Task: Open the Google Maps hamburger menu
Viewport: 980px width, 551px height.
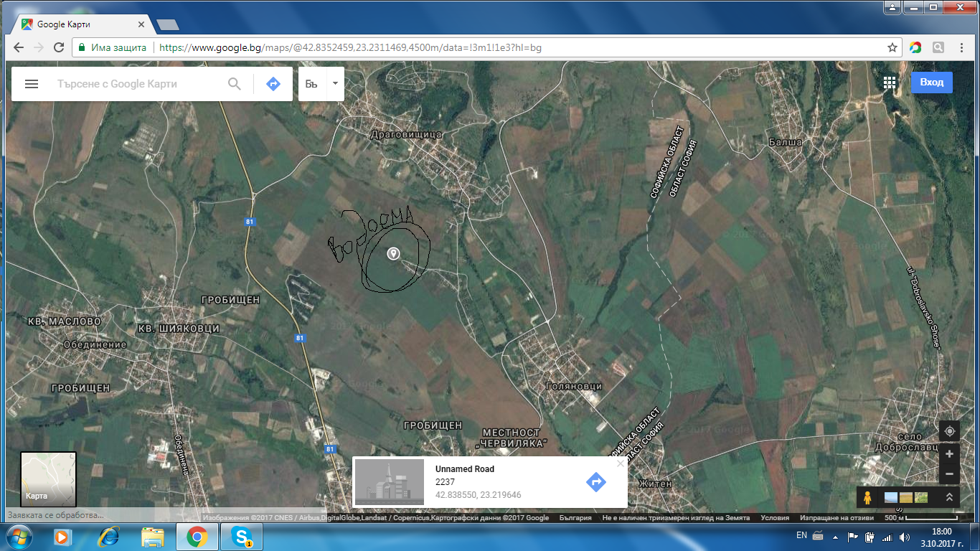Action: point(32,84)
